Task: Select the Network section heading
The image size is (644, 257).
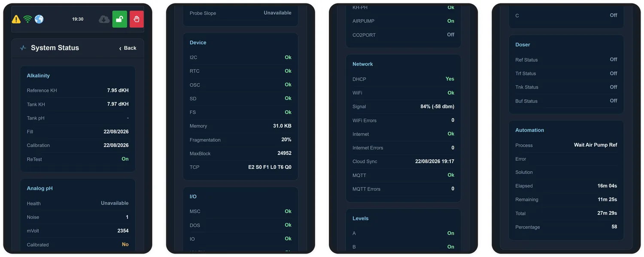Action: (362, 64)
